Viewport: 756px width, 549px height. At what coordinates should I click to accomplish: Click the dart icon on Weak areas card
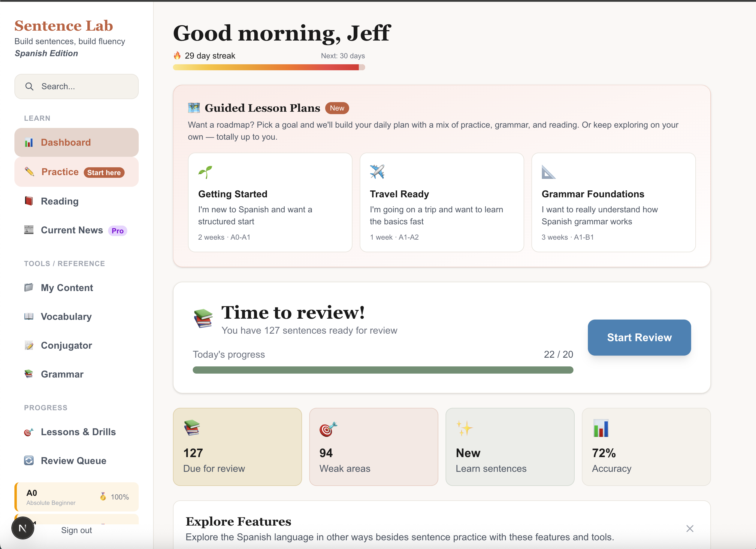point(328,429)
